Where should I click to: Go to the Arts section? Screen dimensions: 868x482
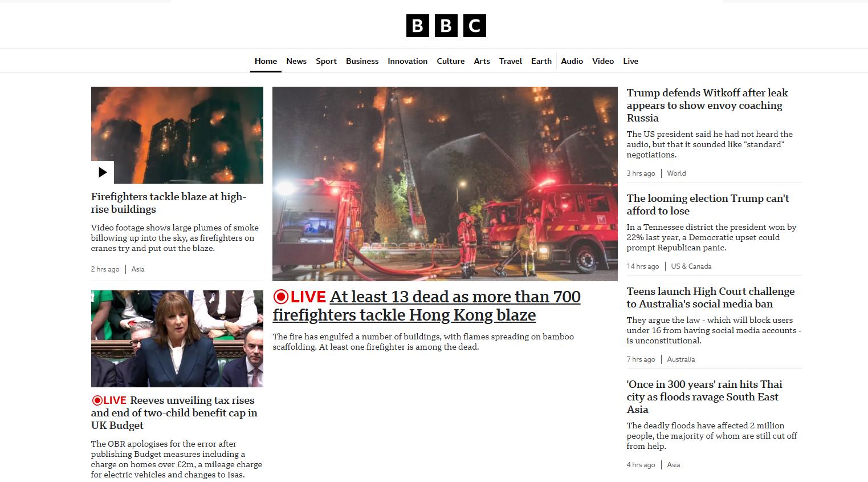(x=482, y=61)
